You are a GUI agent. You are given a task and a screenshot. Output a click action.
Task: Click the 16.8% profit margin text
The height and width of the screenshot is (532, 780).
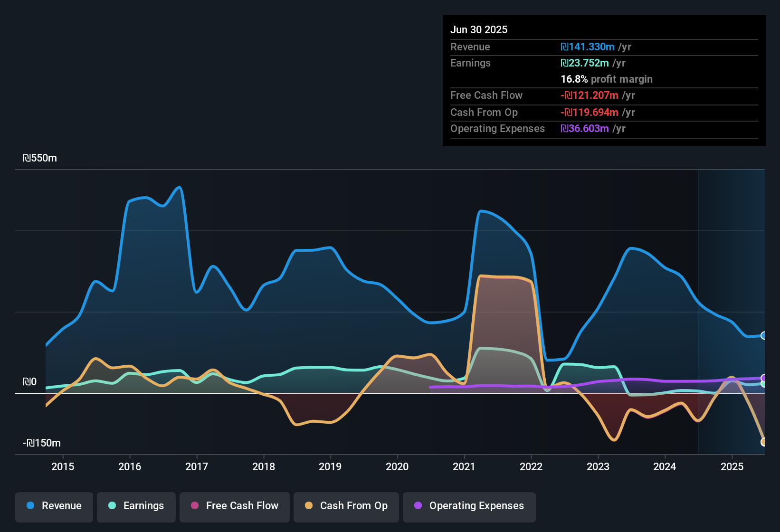click(x=607, y=79)
